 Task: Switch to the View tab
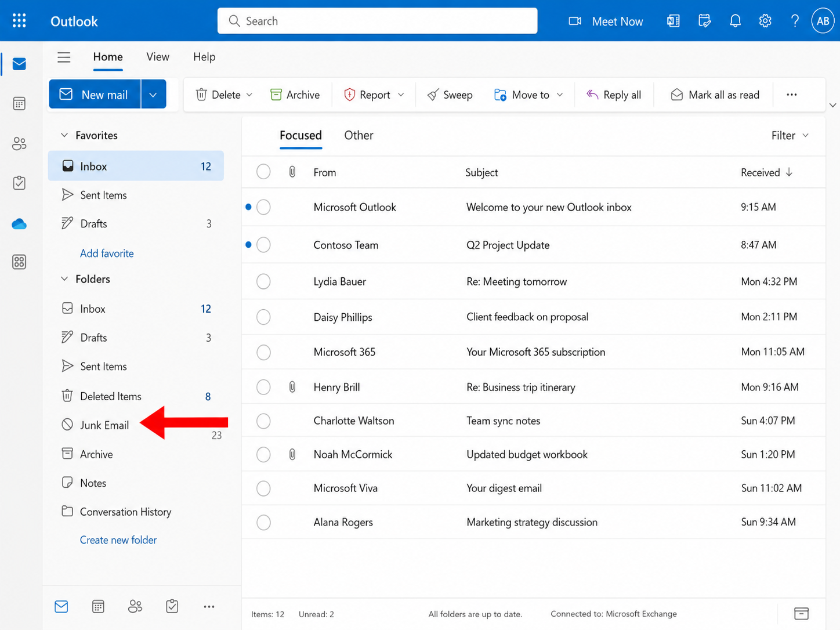[158, 57]
